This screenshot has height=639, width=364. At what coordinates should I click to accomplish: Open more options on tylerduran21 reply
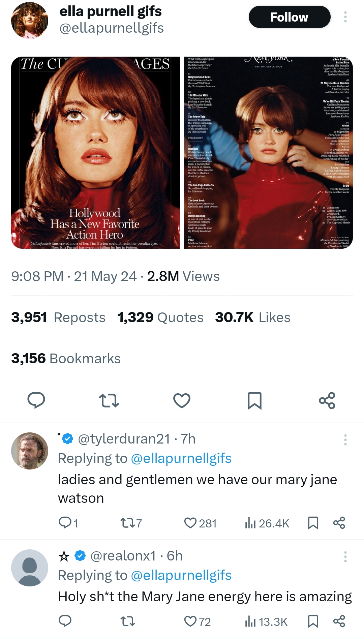tap(345, 439)
